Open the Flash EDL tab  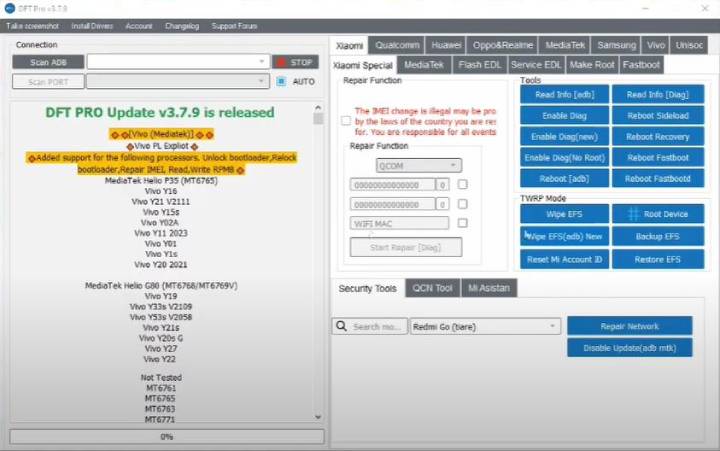pyautogui.click(x=479, y=64)
